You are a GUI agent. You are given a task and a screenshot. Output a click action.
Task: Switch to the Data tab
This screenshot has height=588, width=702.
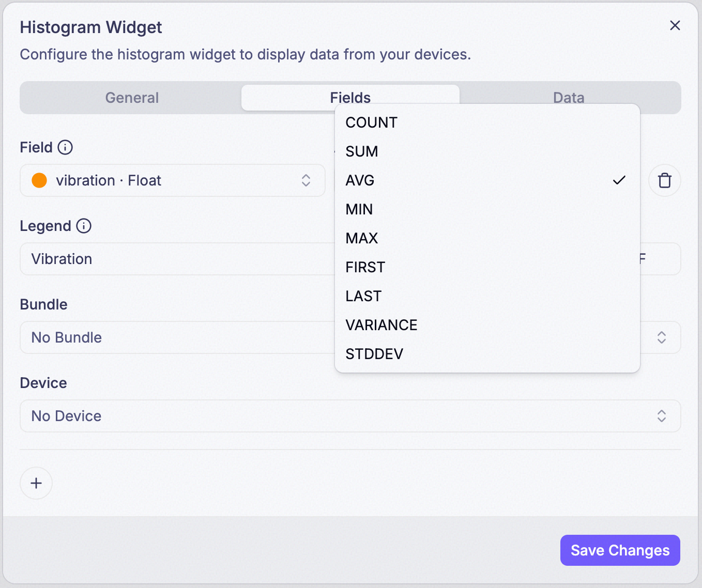569,98
